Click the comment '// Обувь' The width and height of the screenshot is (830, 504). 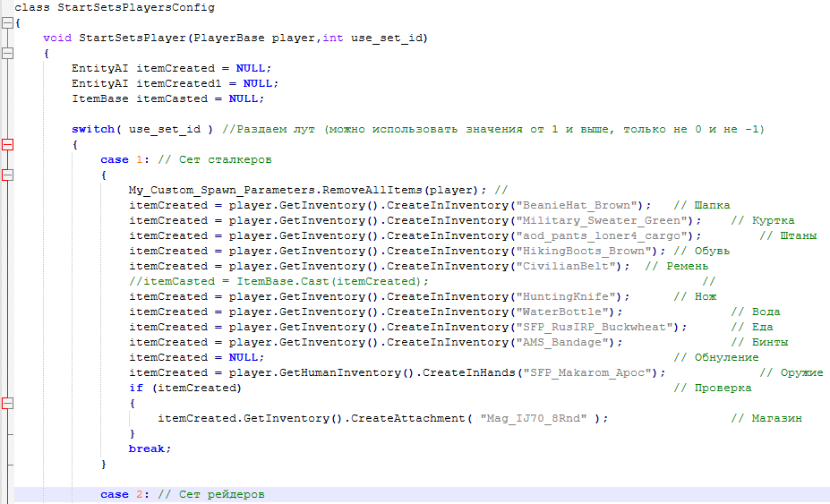701,251
